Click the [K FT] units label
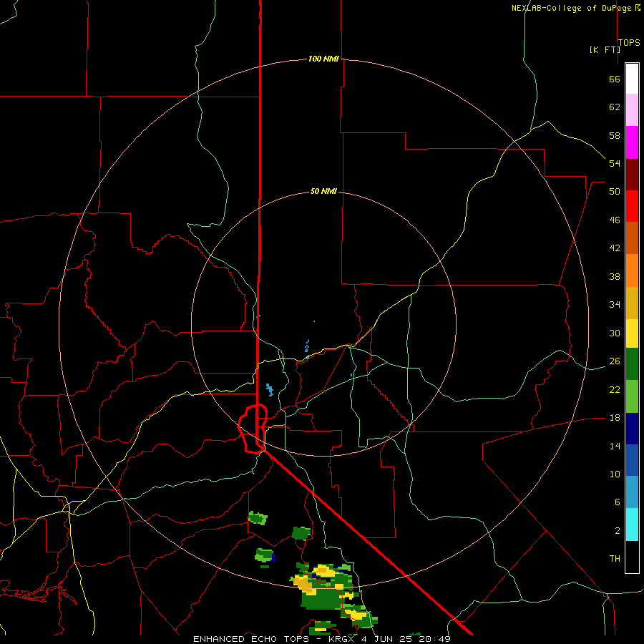The image size is (644, 644). point(605,49)
